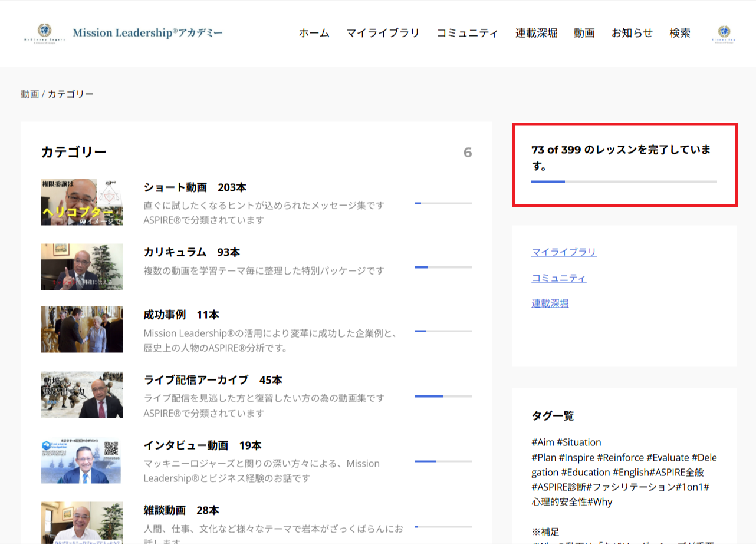Click the ライブ配信アーカイブ progress bar

pyautogui.click(x=443, y=397)
